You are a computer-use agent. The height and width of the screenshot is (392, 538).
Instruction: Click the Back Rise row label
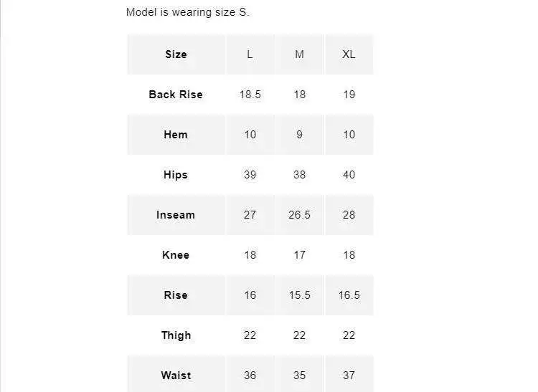[176, 95]
